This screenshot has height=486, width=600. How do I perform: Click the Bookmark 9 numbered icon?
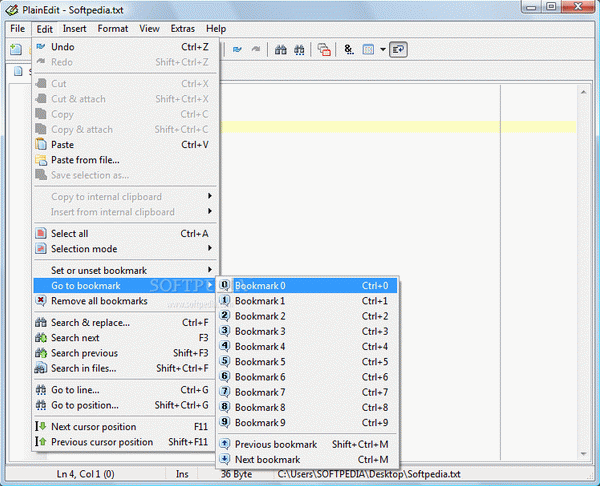(x=225, y=422)
